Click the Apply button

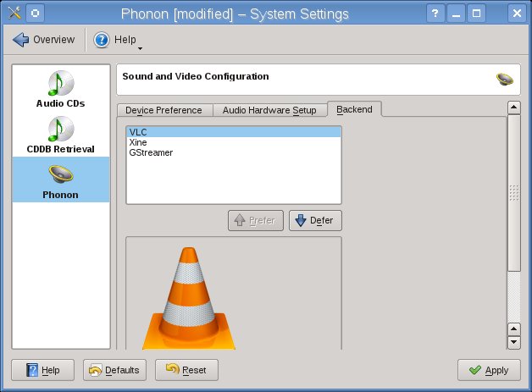[x=489, y=370]
